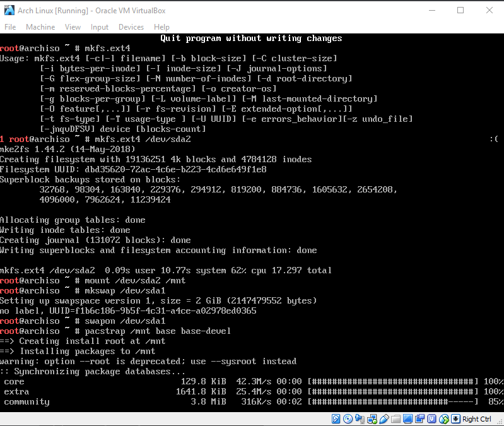Screen dimensions: 504x426
Task: Click the 'Installing packages to /mnt' line
Action: [x=78, y=352]
